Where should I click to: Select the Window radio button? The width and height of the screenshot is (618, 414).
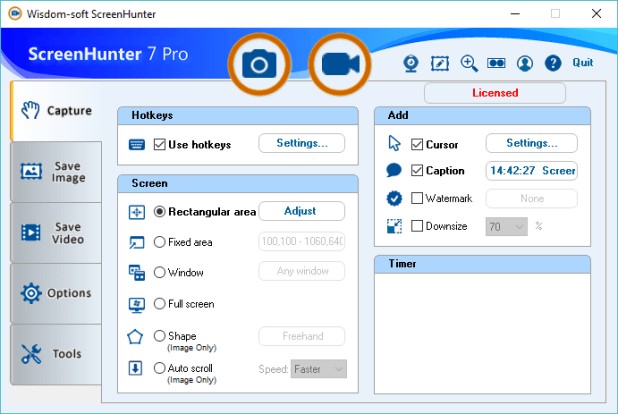pyautogui.click(x=160, y=272)
